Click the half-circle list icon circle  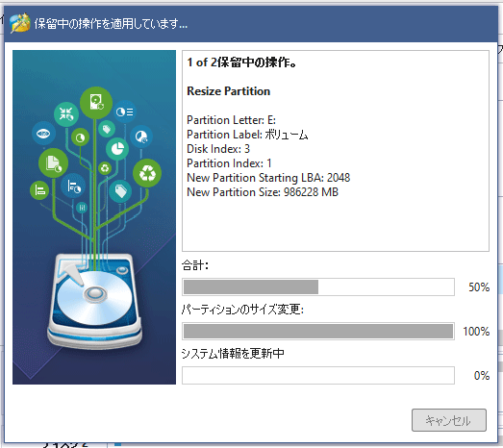pos(125,112)
